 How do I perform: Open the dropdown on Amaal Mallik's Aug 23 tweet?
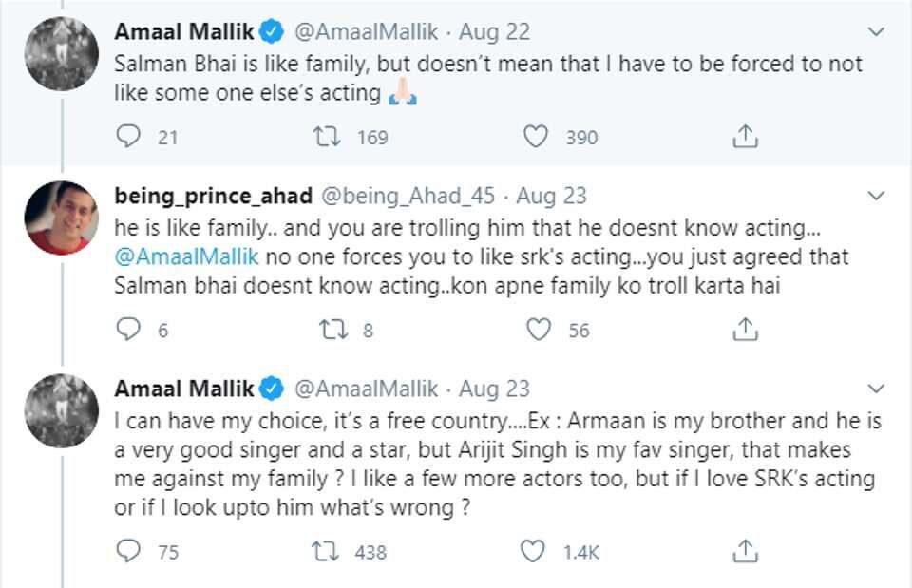(x=875, y=389)
